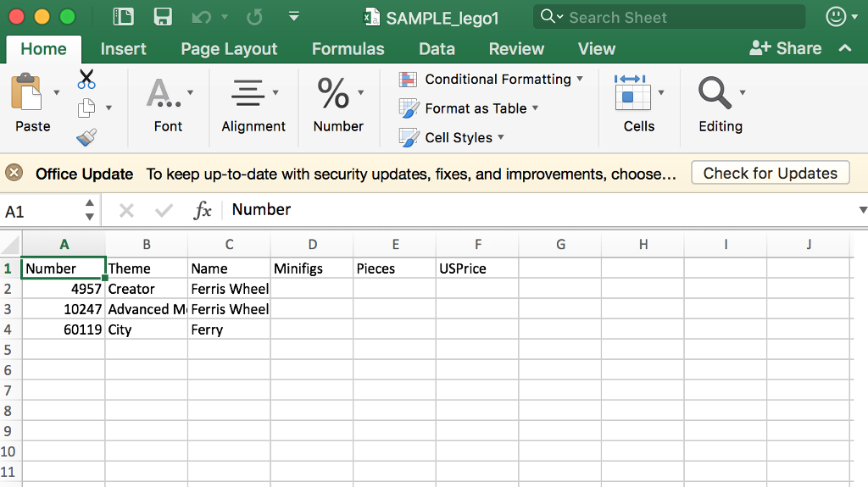Expand the Cell Styles dropdown arrow
Viewport: 868px width, 487px height.
(x=501, y=136)
